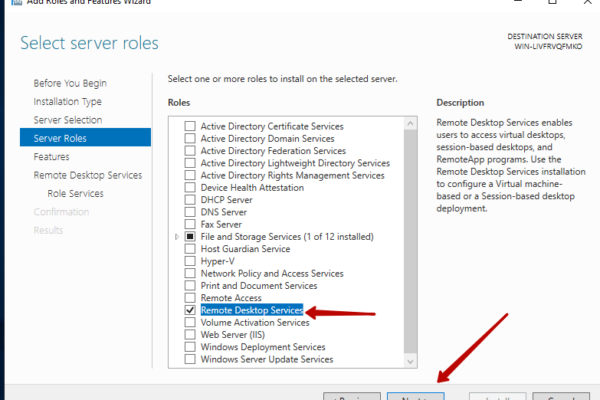Tick the Active Directory Certificate Services checkbox
The width and height of the screenshot is (600, 400).
click(190, 126)
